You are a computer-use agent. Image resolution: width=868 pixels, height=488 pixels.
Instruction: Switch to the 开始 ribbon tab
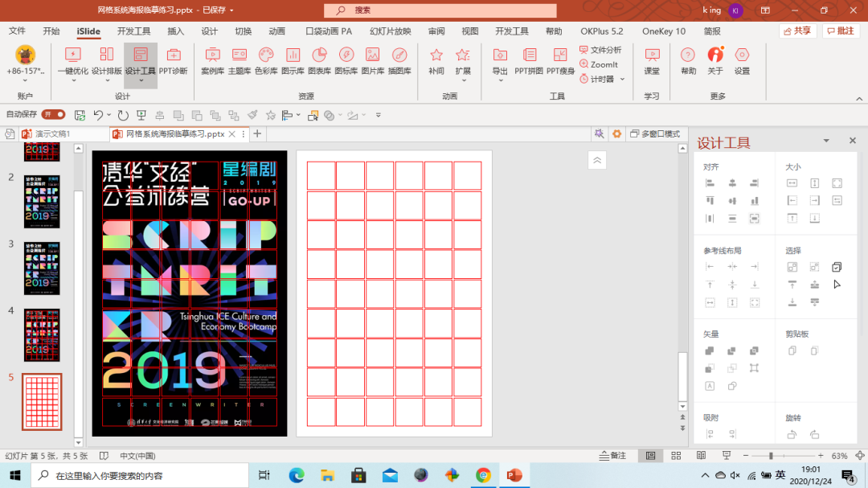point(51,31)
